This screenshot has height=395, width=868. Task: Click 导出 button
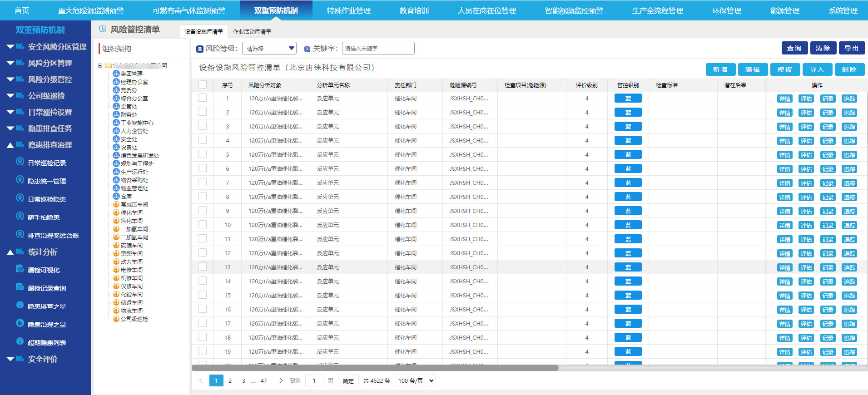tap(852, 48)
